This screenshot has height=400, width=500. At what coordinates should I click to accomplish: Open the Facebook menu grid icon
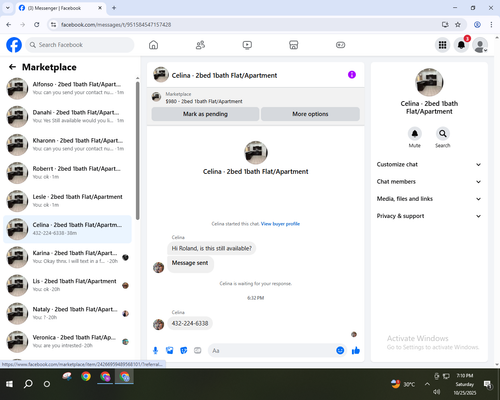442,45
